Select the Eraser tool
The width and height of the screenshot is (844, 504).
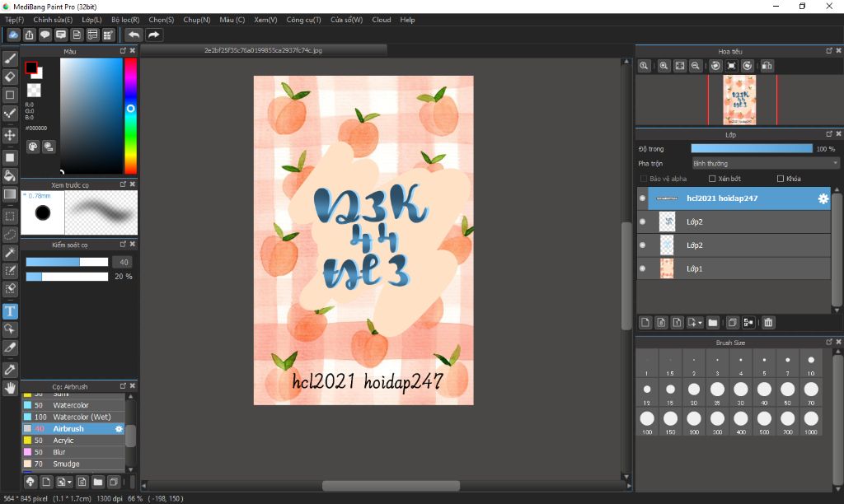pyautogui.click(x=10, y=77)
